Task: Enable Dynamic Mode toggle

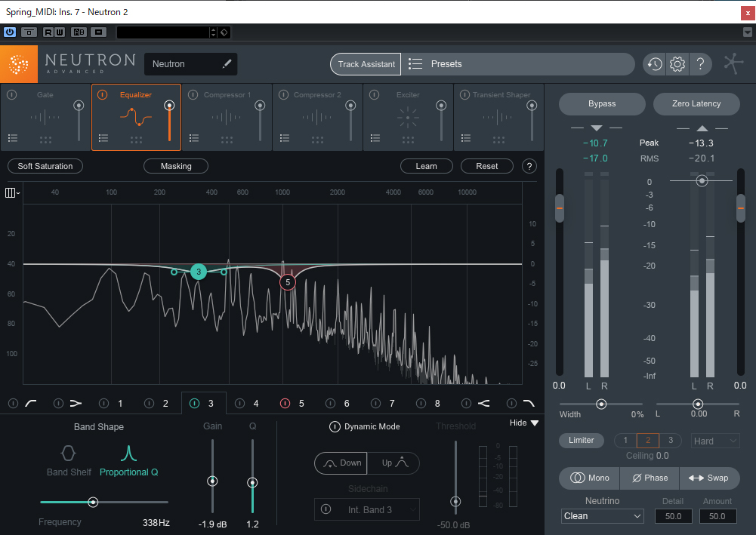Action: pyautogui.click(x=335, y=426)
